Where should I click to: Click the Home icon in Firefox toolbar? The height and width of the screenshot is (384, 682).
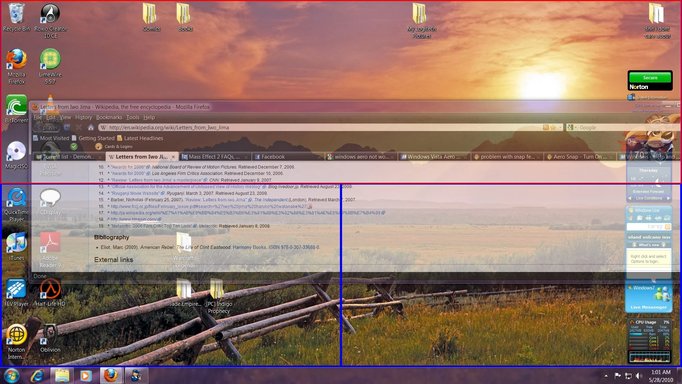(90, 127)
